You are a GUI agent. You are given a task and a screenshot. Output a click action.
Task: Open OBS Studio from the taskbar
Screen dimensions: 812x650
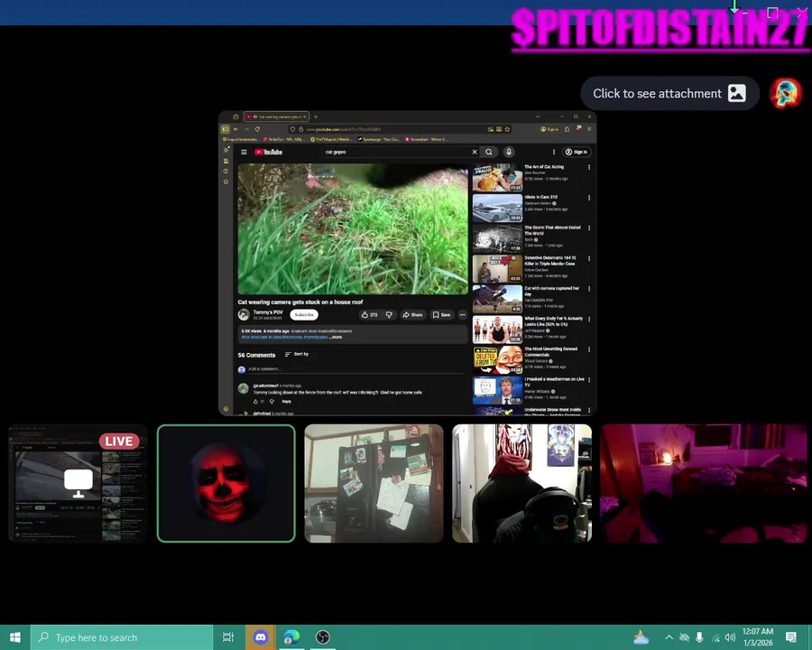click(x=323, y=637)
